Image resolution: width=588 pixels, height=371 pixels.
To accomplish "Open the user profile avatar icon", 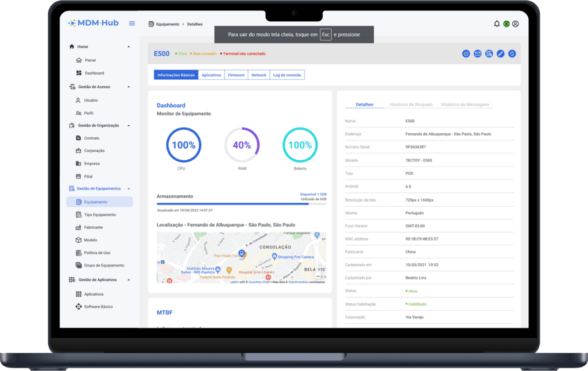I will click(515, 24).
